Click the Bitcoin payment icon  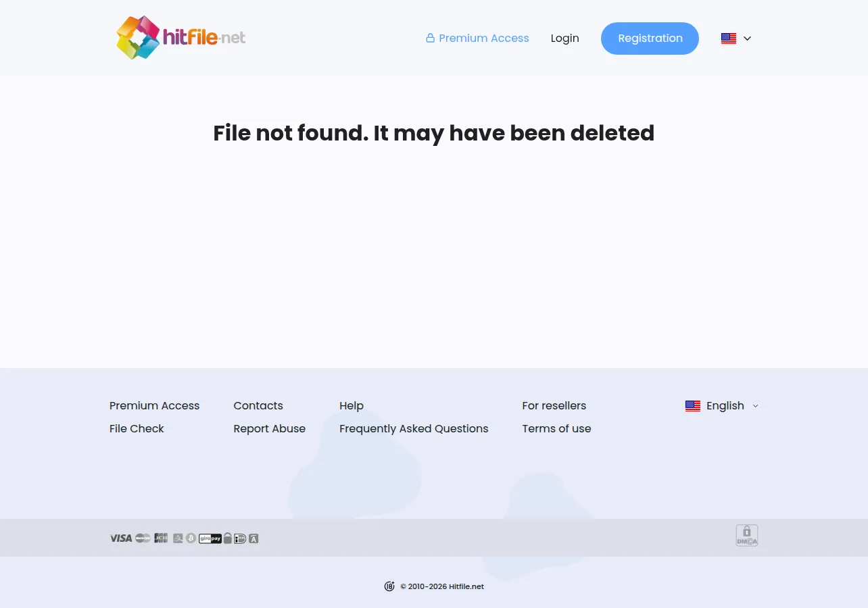(191, 538)
